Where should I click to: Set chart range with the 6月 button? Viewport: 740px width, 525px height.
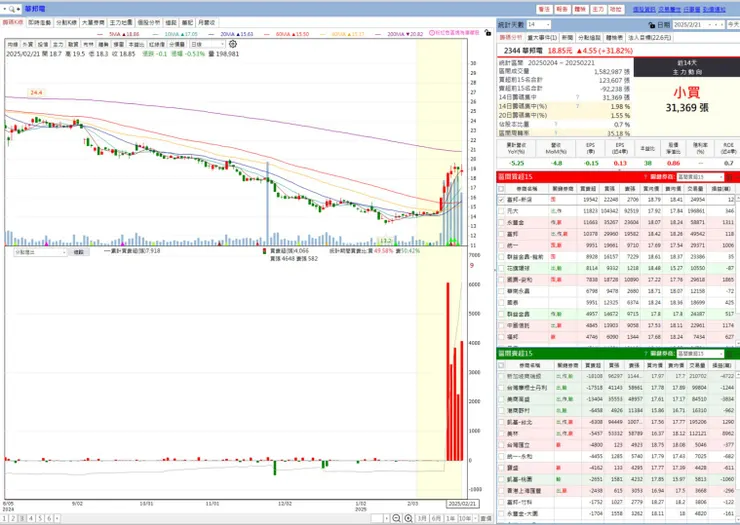point(436,518)
